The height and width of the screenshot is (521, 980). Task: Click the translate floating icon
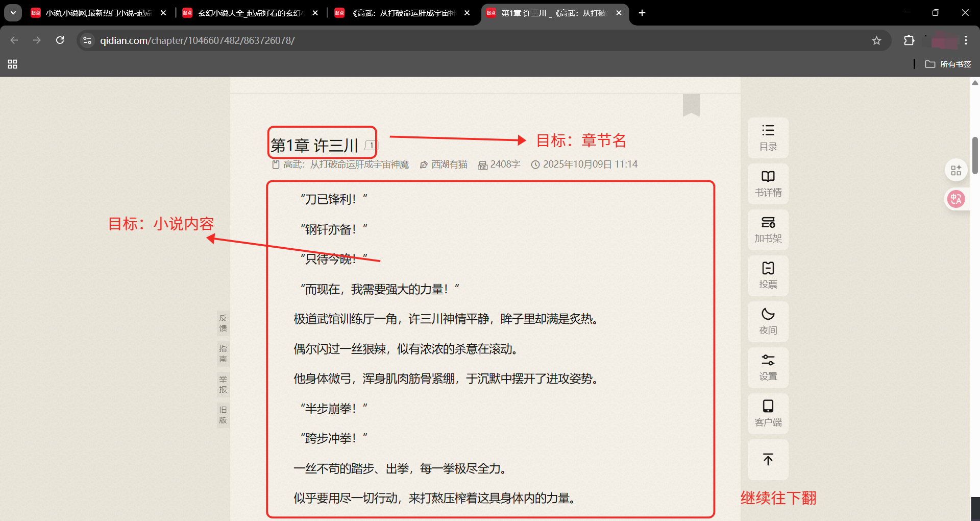point(956,199)
